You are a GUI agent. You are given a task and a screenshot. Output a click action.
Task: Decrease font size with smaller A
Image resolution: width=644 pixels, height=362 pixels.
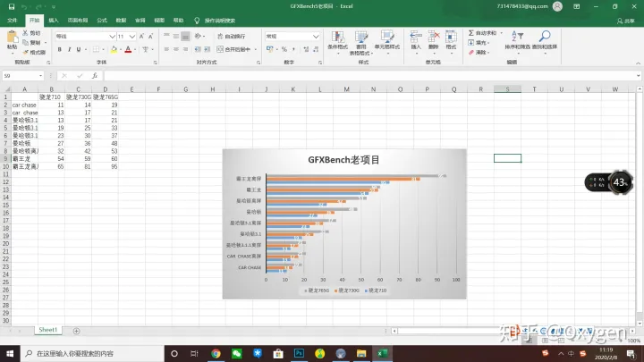pyautogui.click(x=150, y=36)
